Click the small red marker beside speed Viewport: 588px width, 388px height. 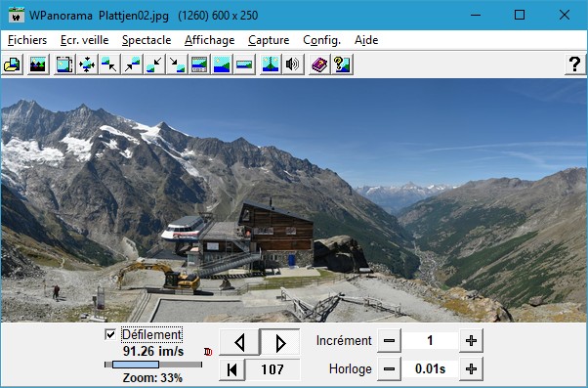coord(208,352)
